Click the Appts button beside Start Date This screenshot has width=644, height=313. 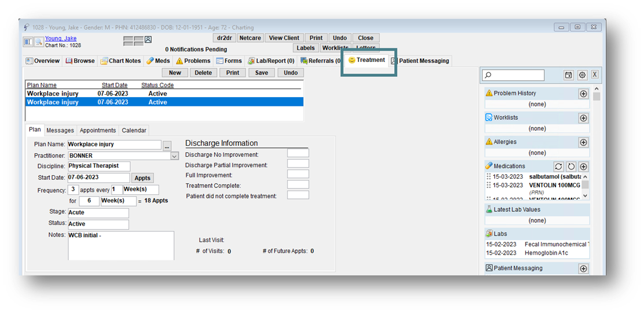pos(142,178)
